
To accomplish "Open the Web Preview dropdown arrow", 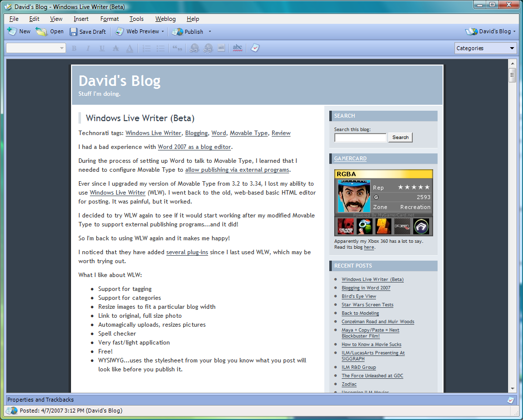I will coord(162,32).
